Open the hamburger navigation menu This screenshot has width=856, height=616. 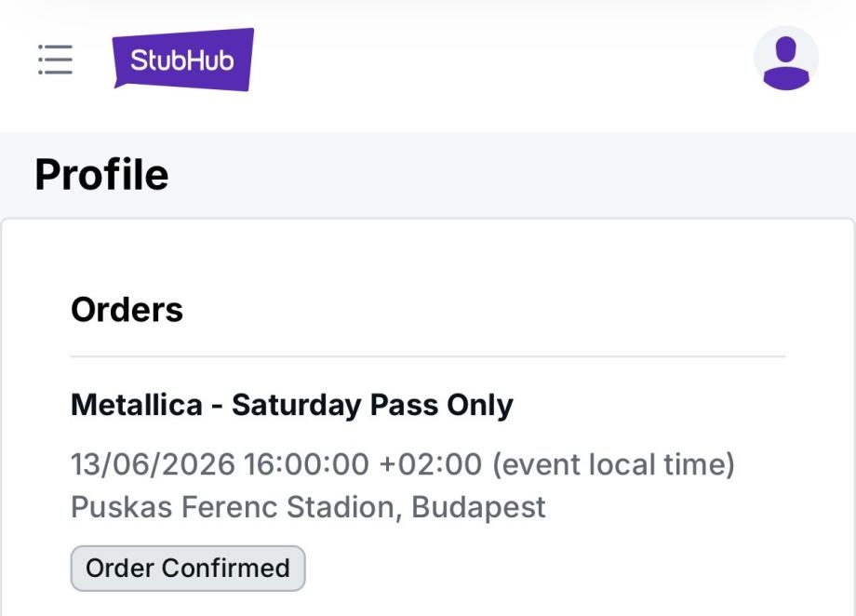tap(55, 60)
